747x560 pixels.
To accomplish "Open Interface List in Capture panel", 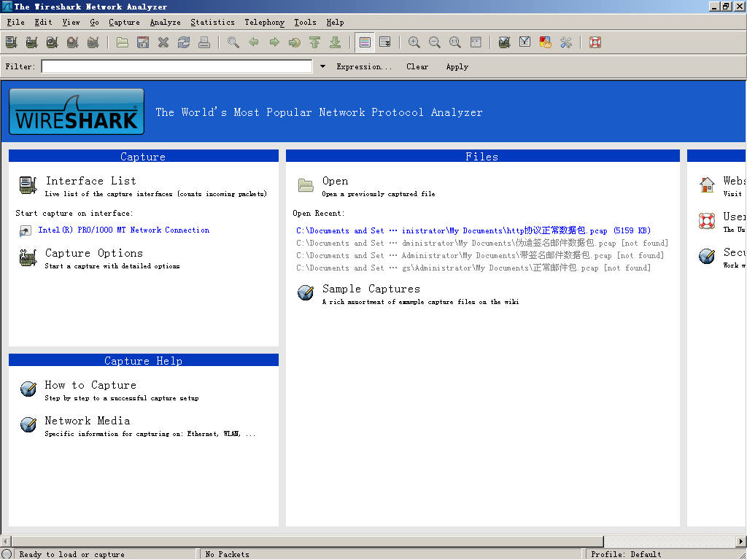I will click(90, 181).
